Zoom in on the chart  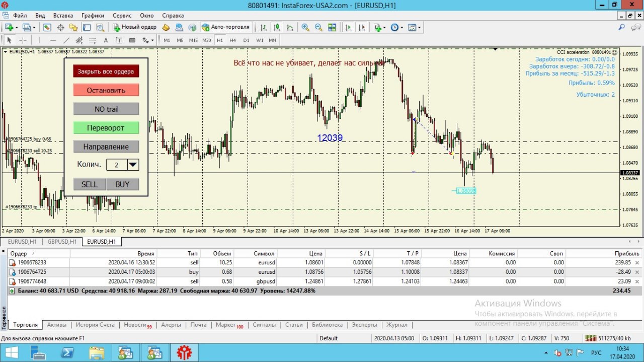point(305,27)
